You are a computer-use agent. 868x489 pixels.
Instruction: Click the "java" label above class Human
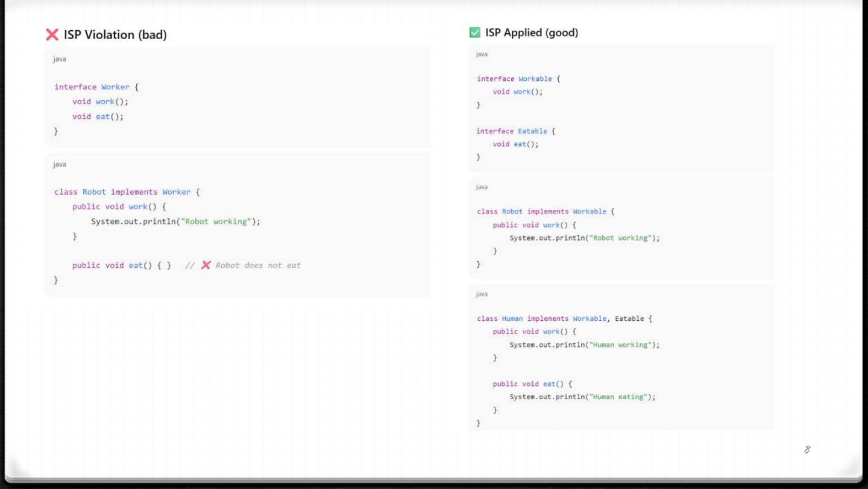482,294
